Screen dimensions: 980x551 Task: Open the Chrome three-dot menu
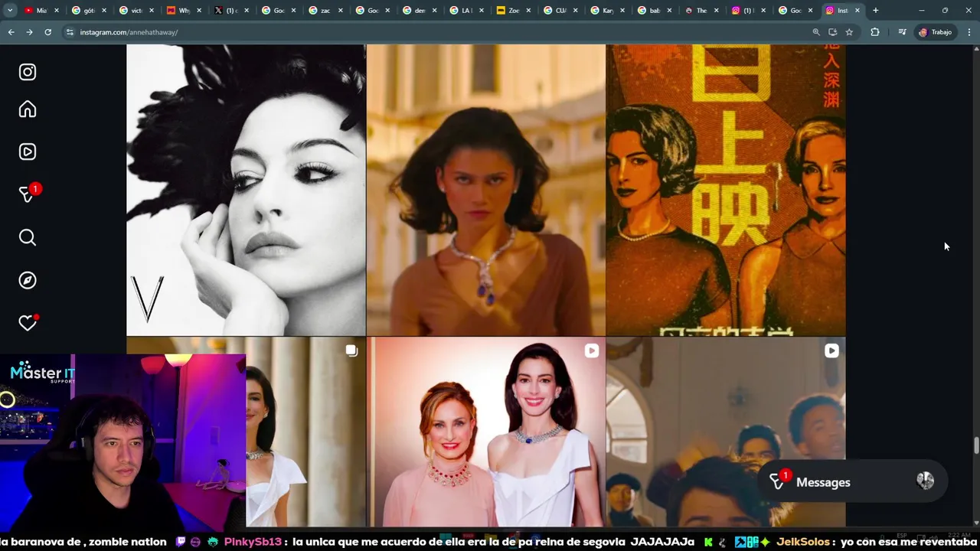point(969,32)
